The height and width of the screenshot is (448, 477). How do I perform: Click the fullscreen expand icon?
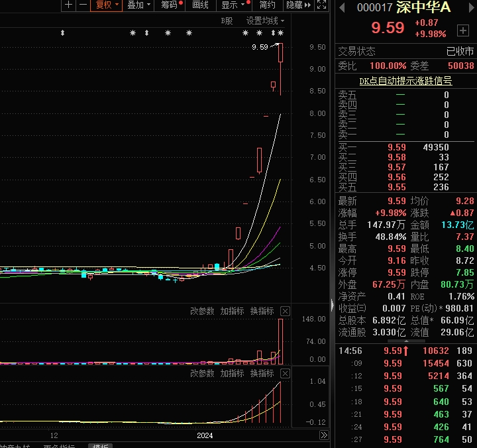point(321,5)
